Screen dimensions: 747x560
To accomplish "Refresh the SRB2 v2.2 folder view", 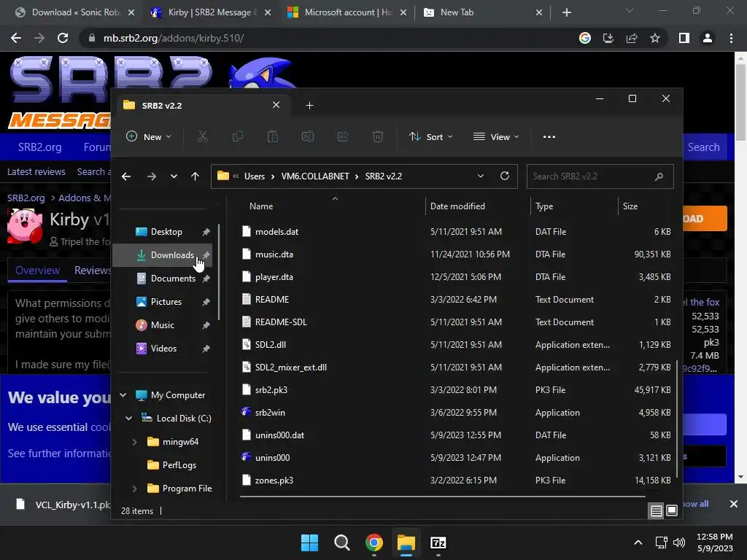I will [x=505, y=176].
